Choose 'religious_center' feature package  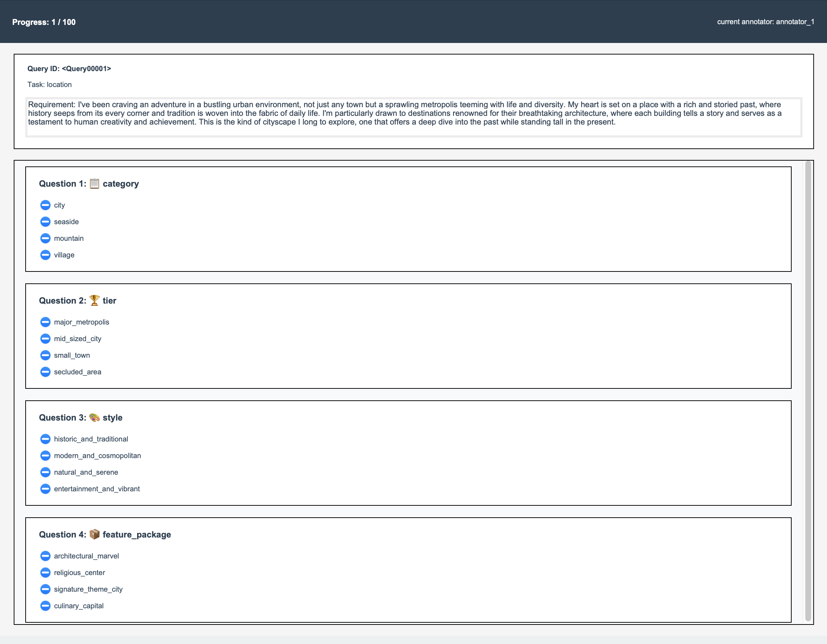pos(45,573)
